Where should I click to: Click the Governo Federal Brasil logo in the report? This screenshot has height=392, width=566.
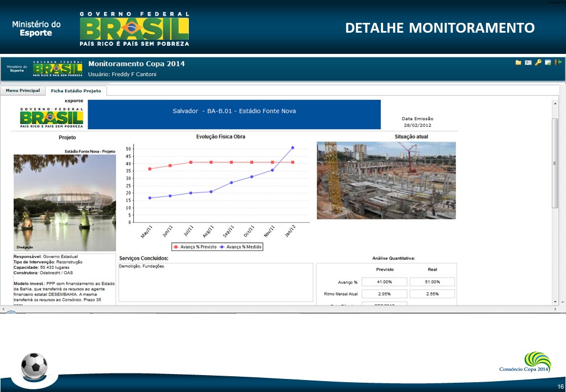52,118
